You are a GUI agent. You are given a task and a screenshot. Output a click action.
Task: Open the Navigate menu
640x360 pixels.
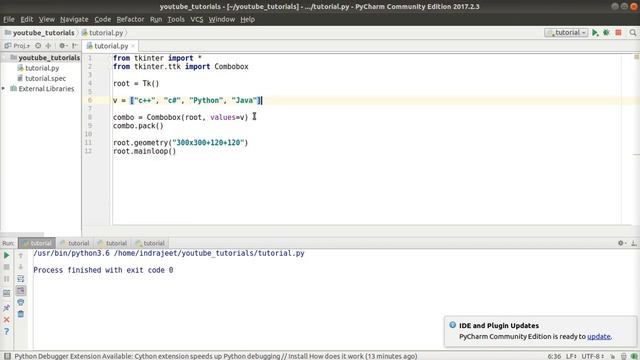pos(74,19)
